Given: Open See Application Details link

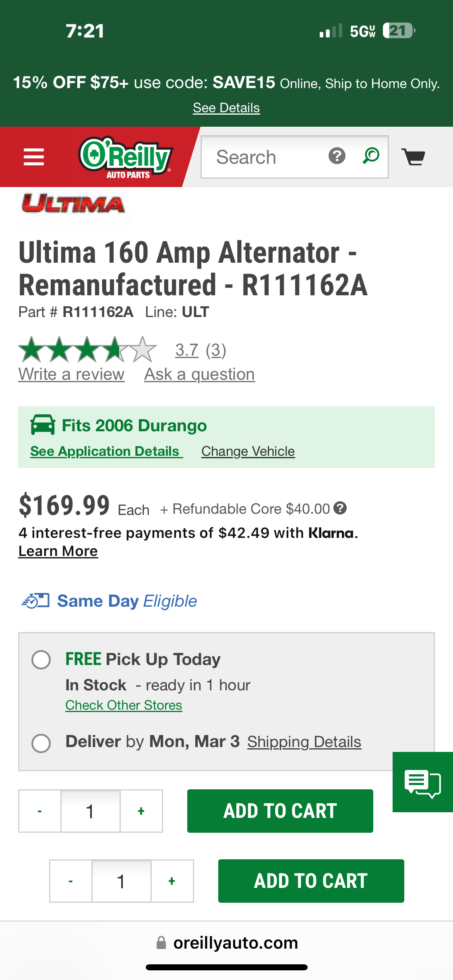Looking at the screenshot, I should point(105,451).
